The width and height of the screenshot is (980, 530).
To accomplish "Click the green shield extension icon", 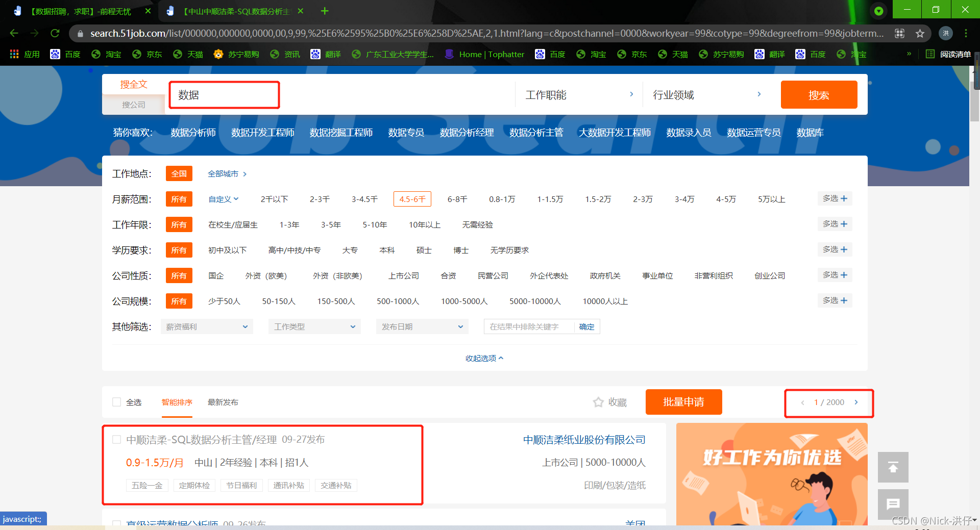I will (878, 11).
